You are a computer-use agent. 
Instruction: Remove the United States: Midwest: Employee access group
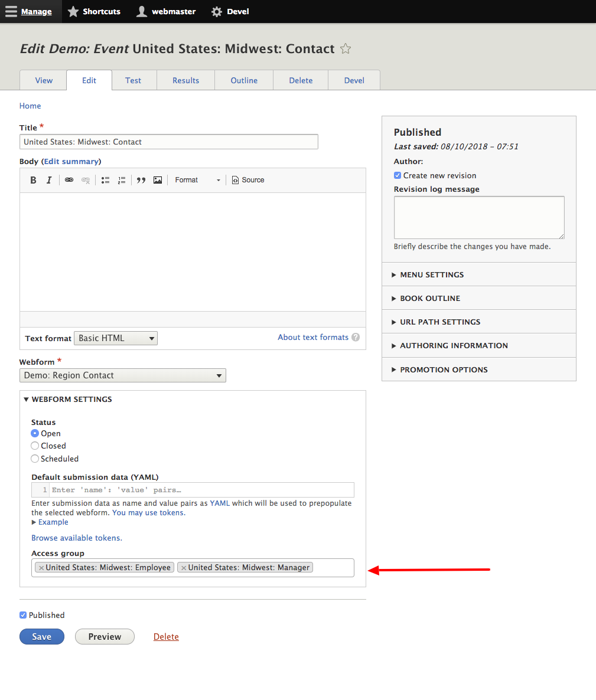pos(40,567)
